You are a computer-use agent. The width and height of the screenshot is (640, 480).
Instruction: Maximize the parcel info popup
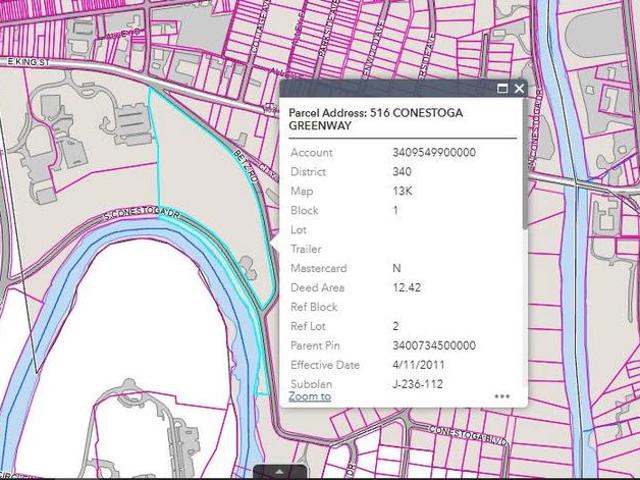(x=502, y=89)
